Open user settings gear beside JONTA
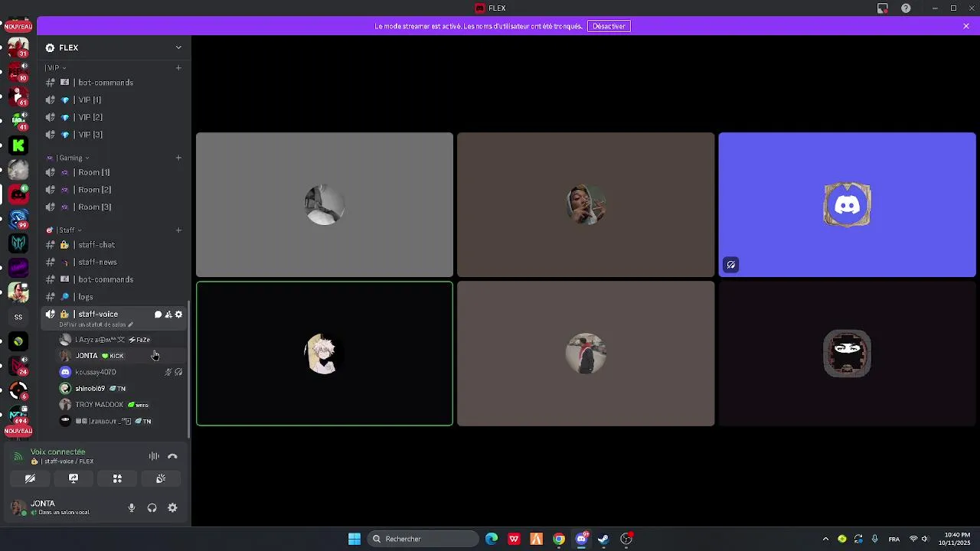 coord(172,507)
